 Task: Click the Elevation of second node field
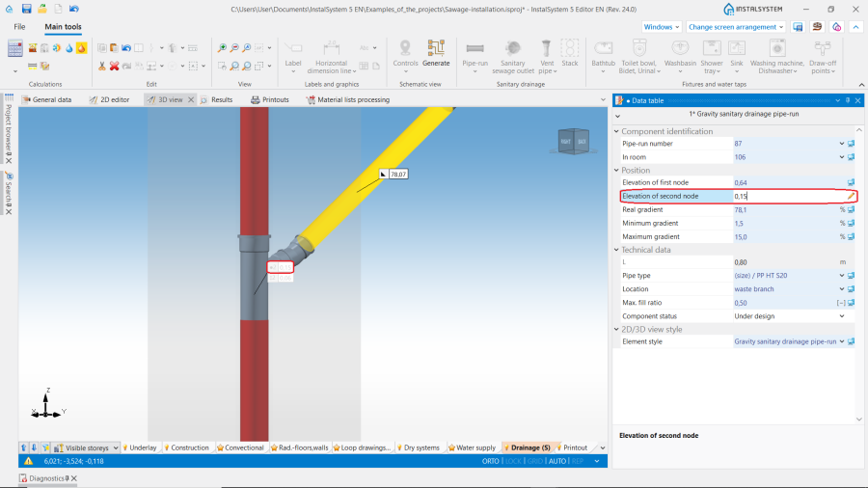786,196
